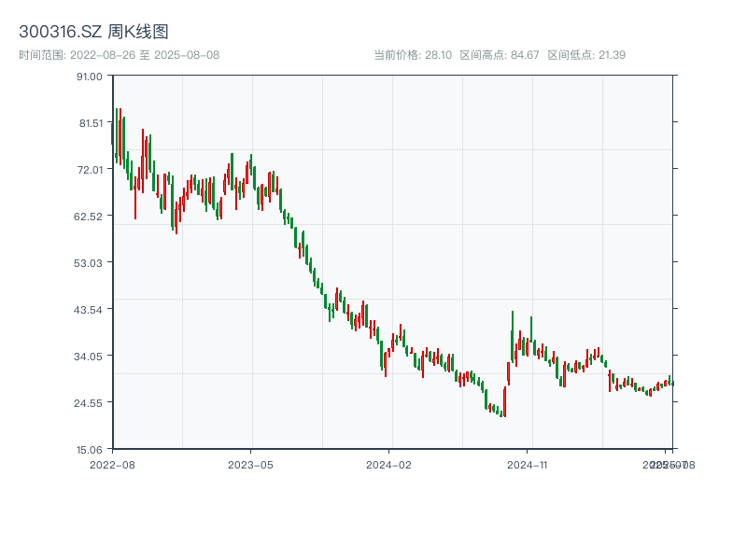Image resolution: width=747 pixels, height=560 pixels.
Task: Click the 300316.SZ 周K线图 chart title
Action: click(x=93, y=32)
